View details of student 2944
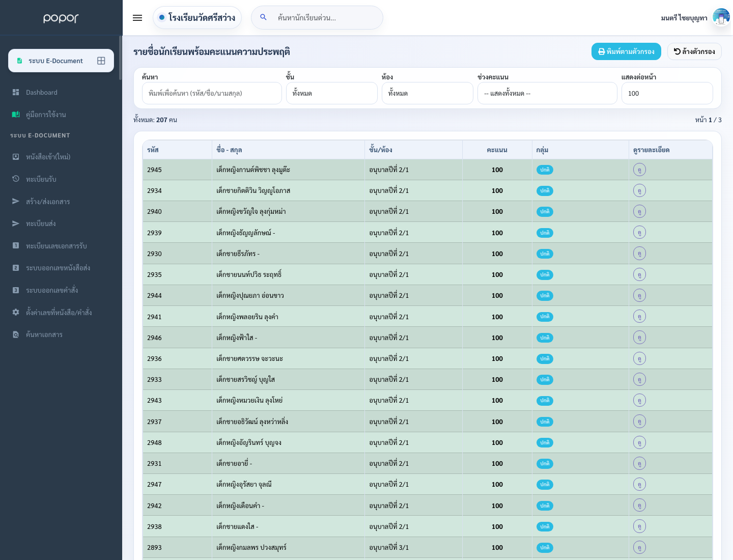This screenshot has width=733, height=560. point(639,295)
